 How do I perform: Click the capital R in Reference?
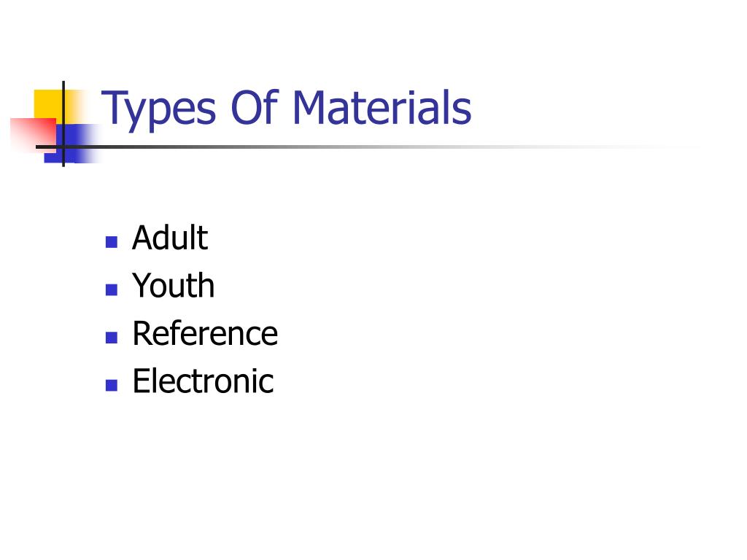point(142,332)
